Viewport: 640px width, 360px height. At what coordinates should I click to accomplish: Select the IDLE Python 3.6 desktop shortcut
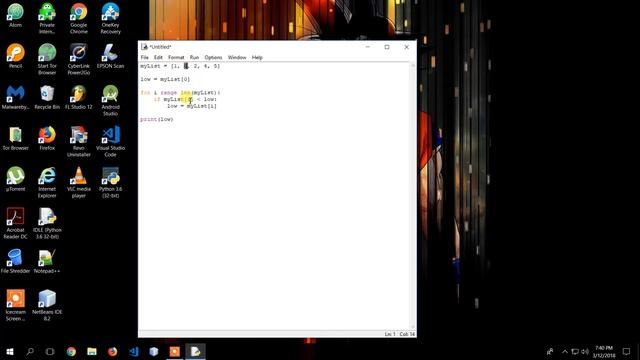coord(47,223)
